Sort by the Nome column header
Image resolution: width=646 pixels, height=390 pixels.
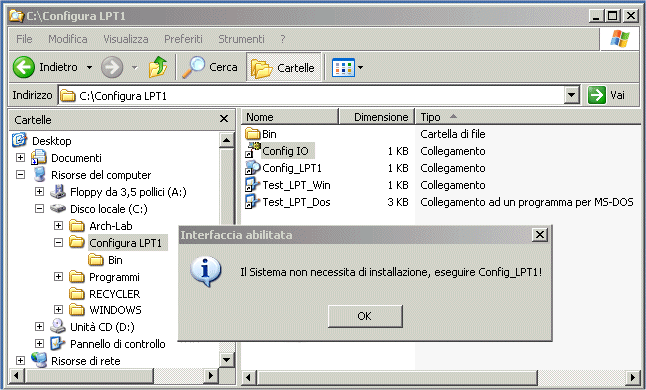click(290, 117)
